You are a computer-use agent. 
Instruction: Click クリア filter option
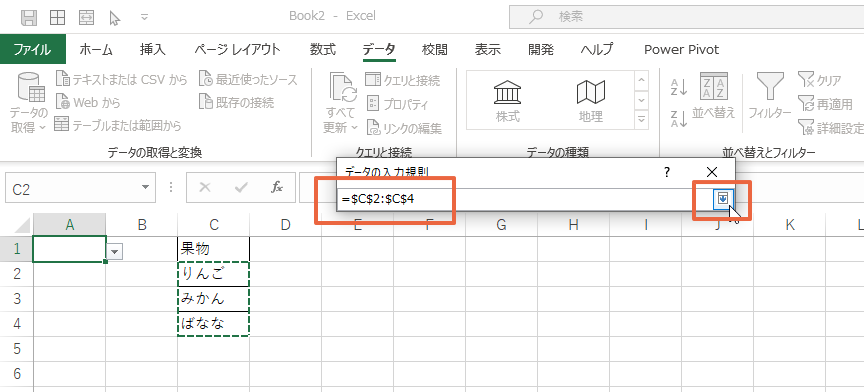tap(820, 80)
